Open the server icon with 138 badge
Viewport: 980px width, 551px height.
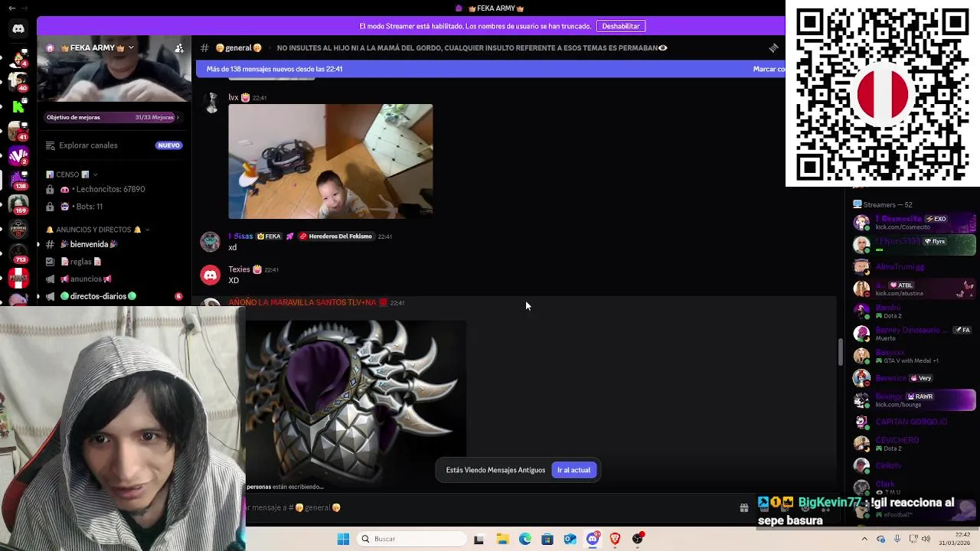(18, 180)
